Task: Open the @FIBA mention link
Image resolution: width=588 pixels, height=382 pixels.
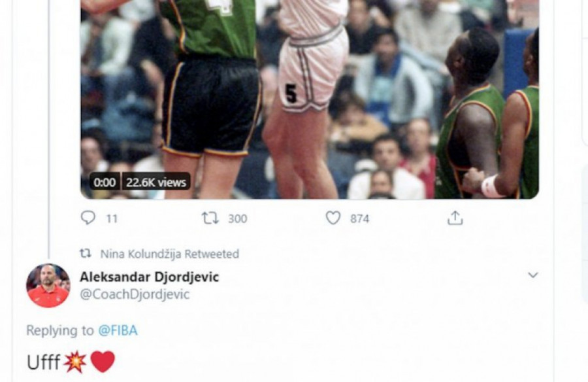Action: pyautogui.click(x=118, y=330)
